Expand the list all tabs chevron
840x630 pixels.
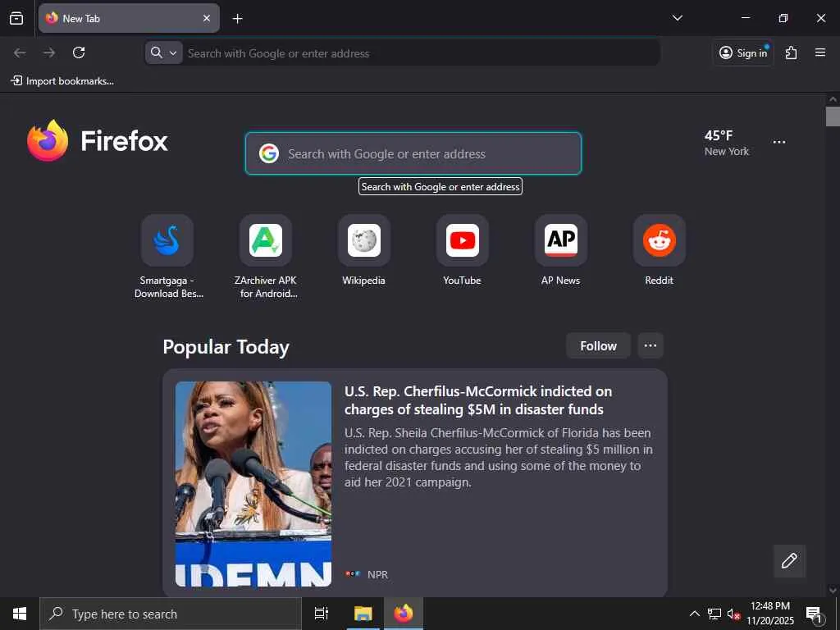point(677,18)
